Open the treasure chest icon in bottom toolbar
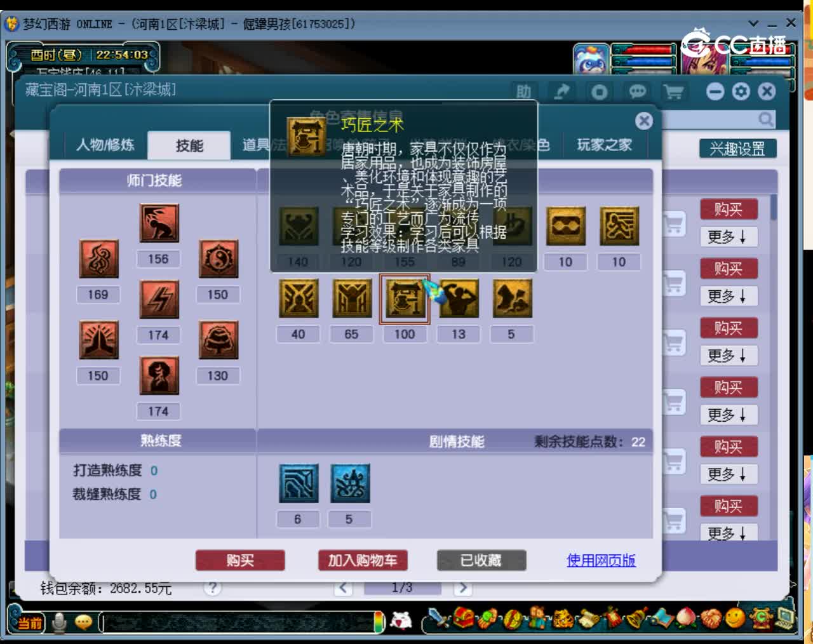 click(464, 618)
